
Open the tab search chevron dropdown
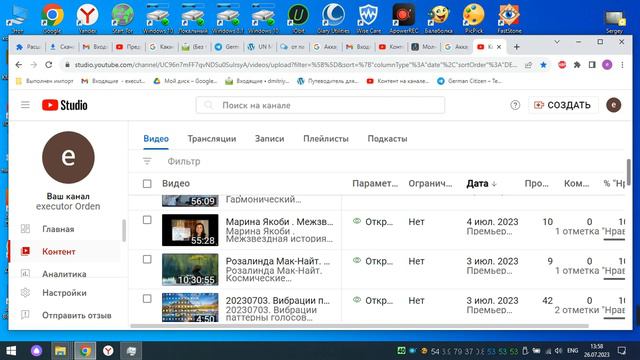point(557,42)
